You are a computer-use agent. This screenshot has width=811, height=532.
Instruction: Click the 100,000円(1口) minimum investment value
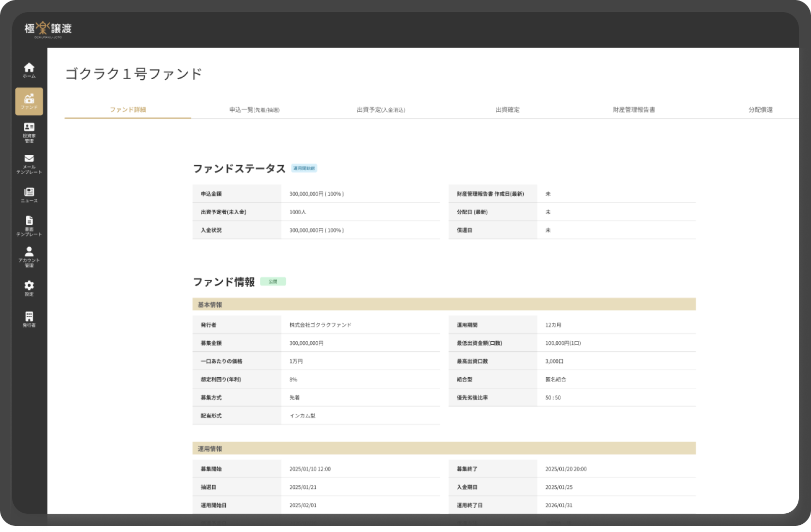(563, 343)
